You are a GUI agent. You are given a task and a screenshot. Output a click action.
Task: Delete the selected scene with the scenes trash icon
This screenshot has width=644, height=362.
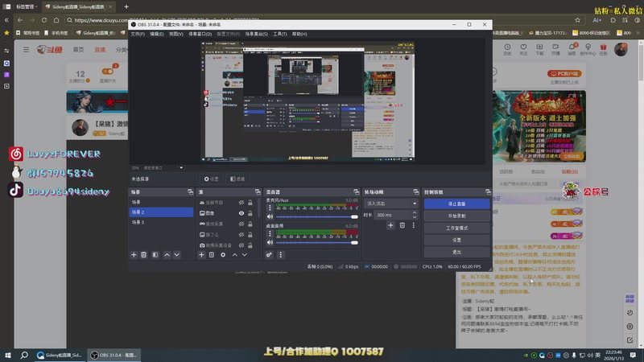click(x=144, y=255)
